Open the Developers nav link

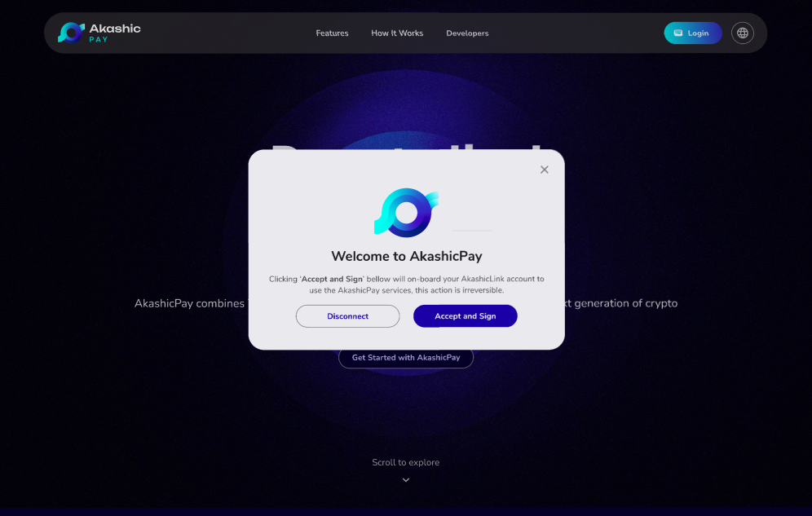tap(467, 33)
